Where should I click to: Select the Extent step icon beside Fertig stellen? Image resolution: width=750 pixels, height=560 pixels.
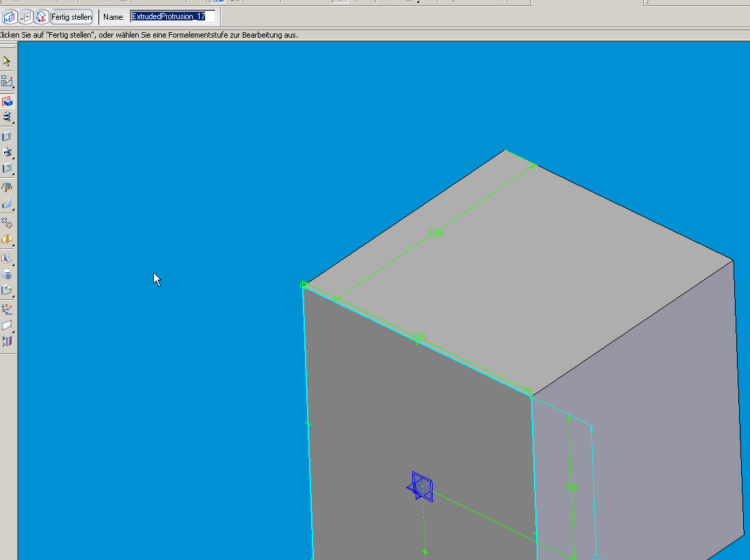pyautogui.click(x=41, y=17)
